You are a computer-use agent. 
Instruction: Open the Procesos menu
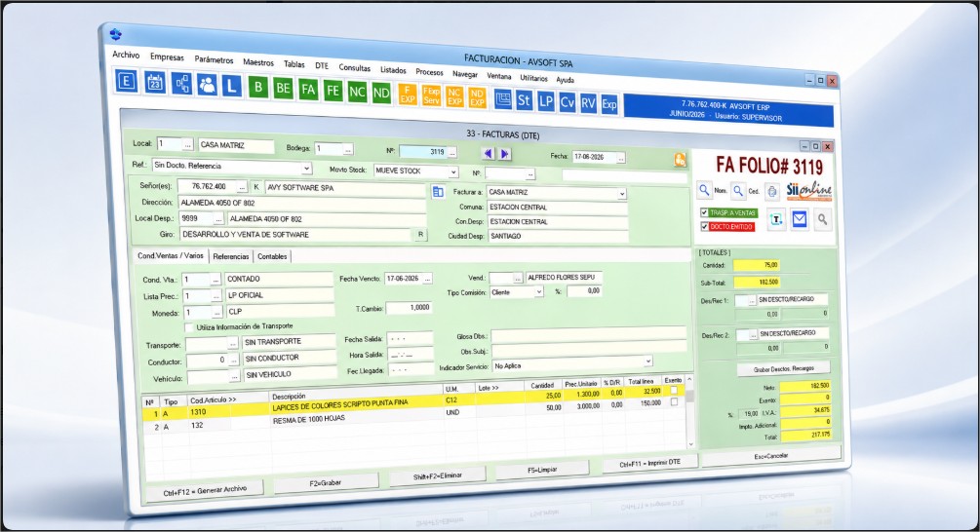(x=429, y=72)
